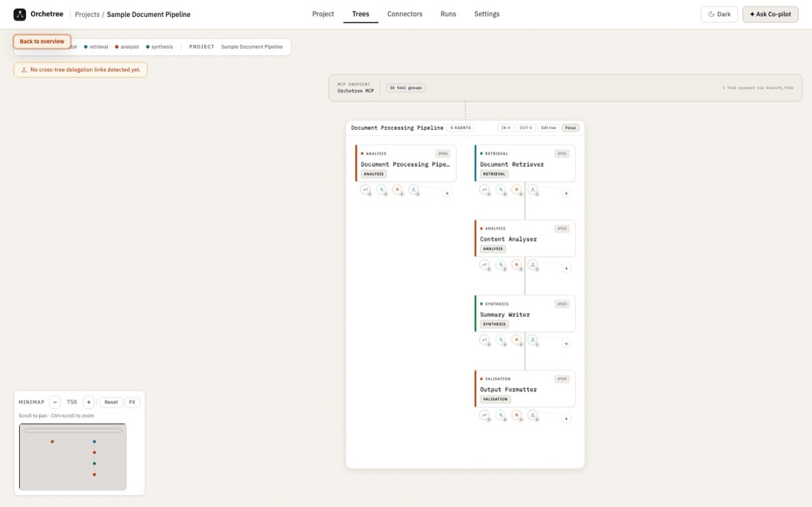812x507 pixels.
Task: Click blue branch icon under Document Processing Pipe card
Action: pos(413,190)
